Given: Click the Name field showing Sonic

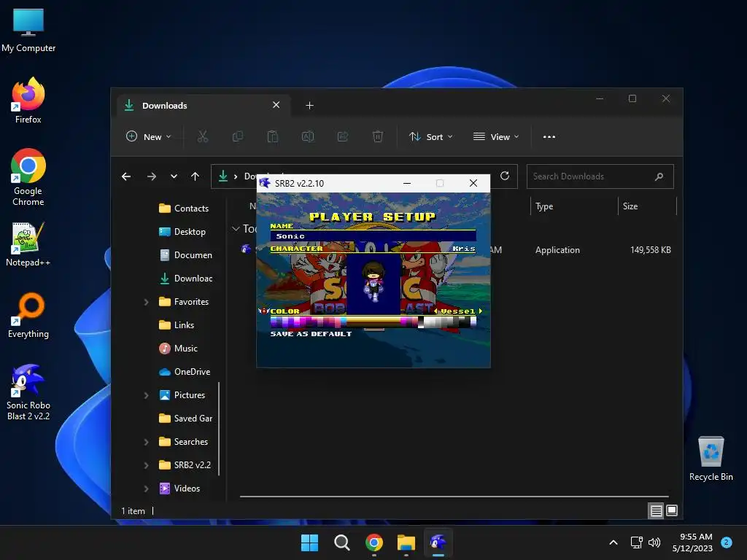Looking at the screenshot, I should (x=373, y=236).
